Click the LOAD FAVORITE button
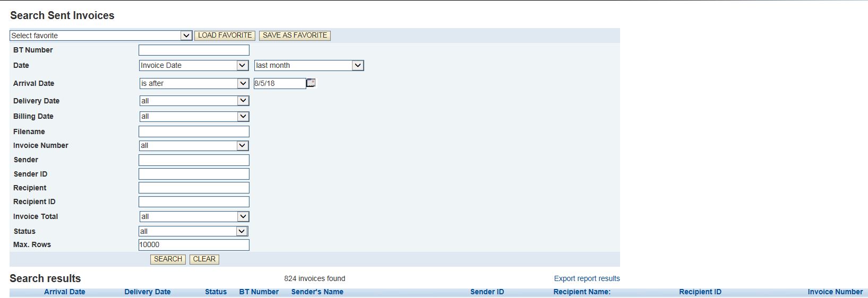Screen dimensions: 868x298 click(x=225, y=36)
